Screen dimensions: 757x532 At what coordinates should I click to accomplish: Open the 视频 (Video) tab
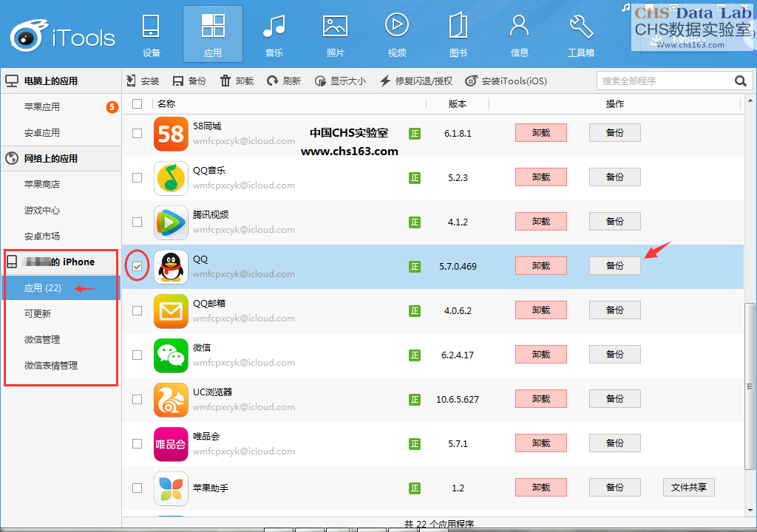point(397,35)
